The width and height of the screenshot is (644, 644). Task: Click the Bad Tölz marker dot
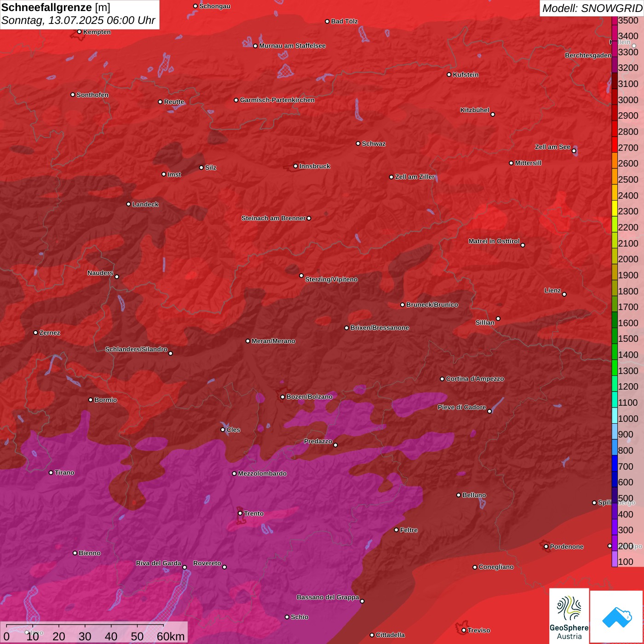(x=328, y=22)
